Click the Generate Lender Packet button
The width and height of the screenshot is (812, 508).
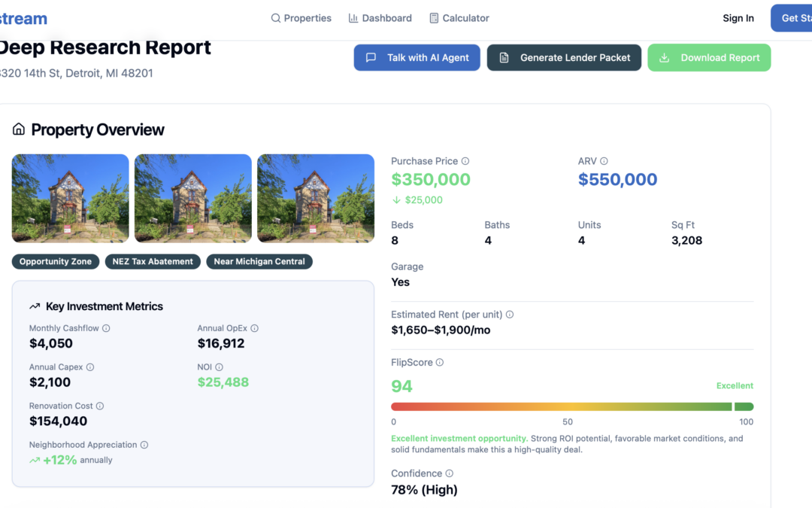pos(564,58)
